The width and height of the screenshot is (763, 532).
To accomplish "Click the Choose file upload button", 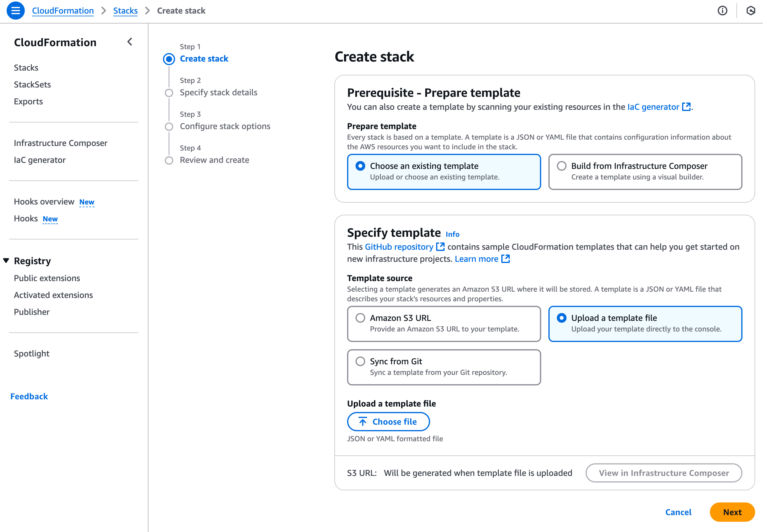I will coord(388,421).
